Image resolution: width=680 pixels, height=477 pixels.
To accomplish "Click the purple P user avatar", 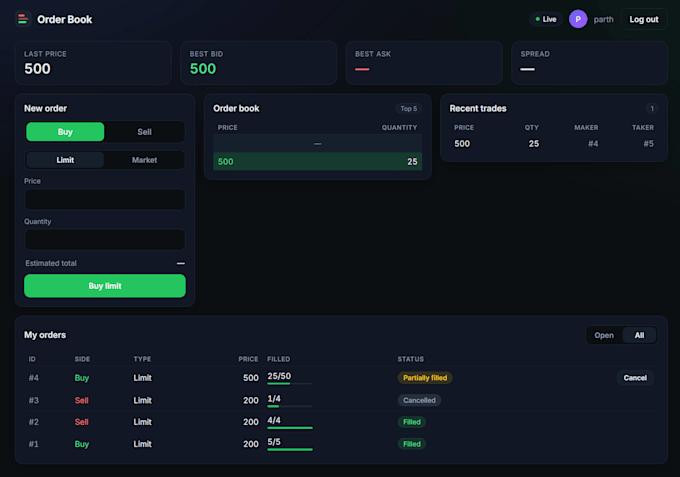I will point(578,19).
